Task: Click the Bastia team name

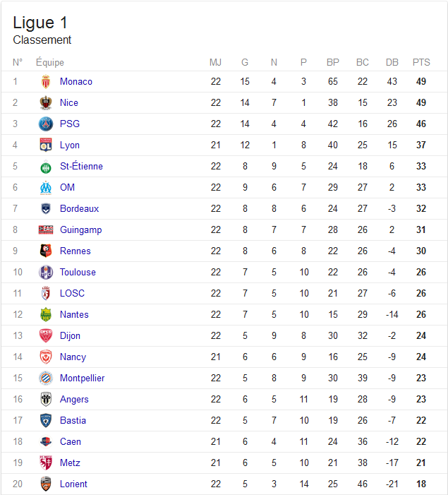Action: [x=73, y=420]
